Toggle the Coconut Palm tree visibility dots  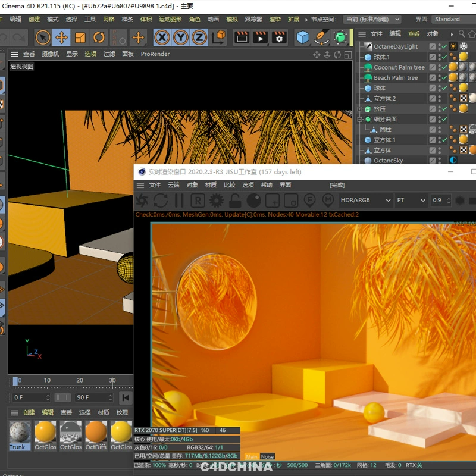(x=440, y=67)
